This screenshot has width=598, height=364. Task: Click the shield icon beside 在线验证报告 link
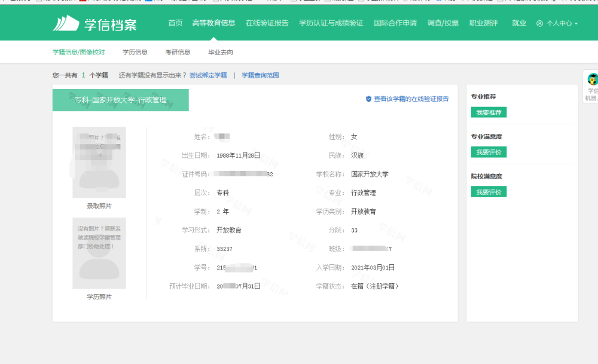[368, 99]
